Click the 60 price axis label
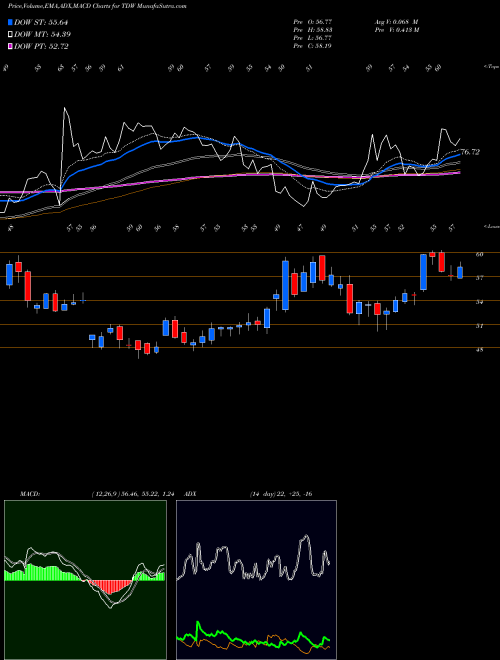The width and height of the screenshot is (500, 660). pyautogui.click(x=479, y=254)
